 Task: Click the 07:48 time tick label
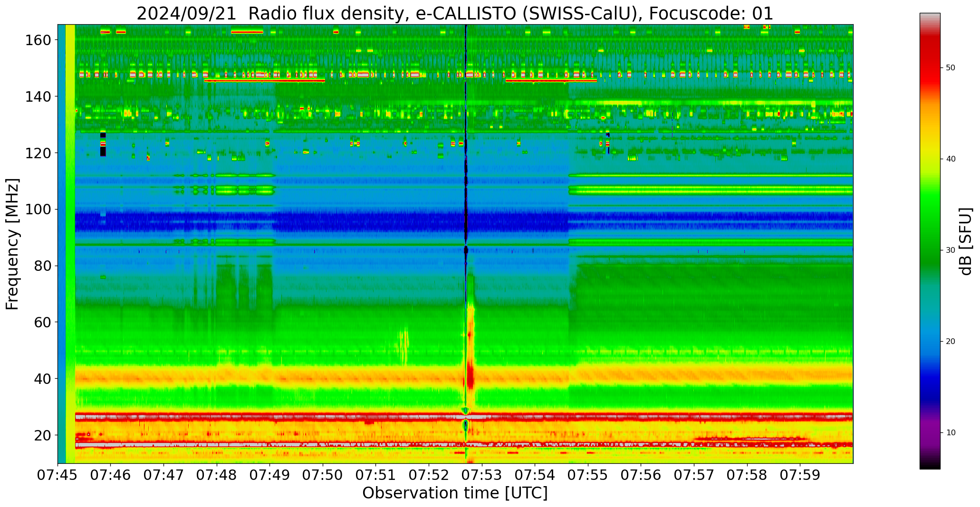[217, 475]
